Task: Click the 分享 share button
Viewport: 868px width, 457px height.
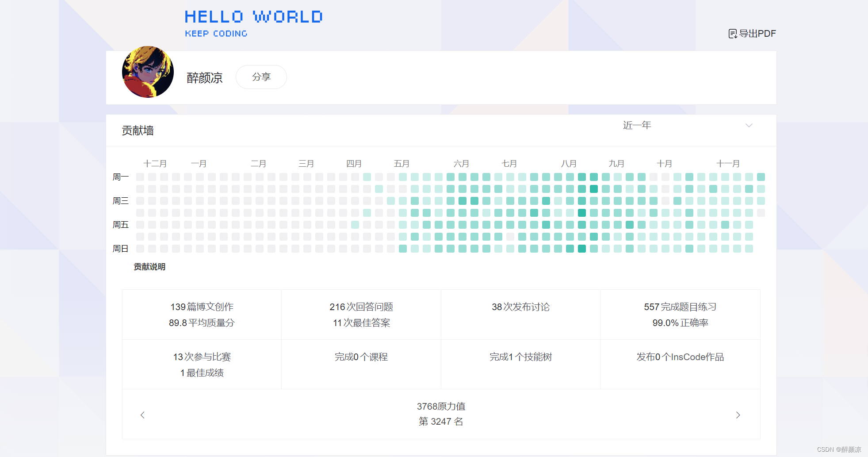Action: point(261,77)
